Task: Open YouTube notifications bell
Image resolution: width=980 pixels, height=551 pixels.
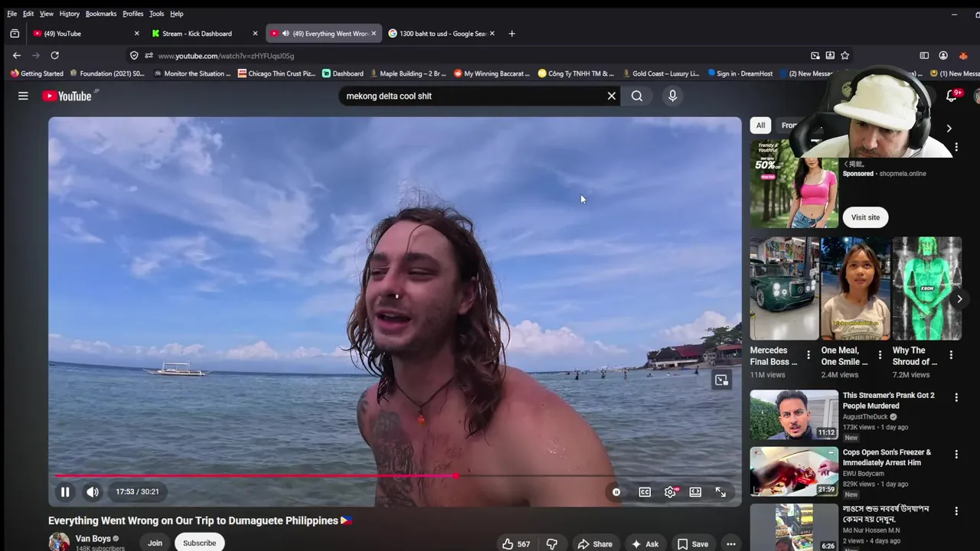Action: (x=952, y=96)
